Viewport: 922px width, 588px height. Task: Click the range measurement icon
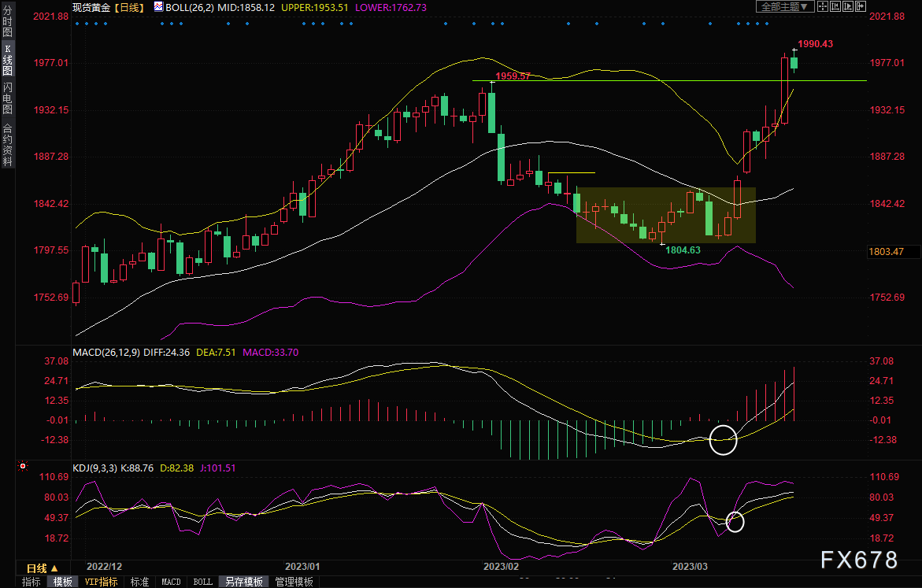click(835, 6)
